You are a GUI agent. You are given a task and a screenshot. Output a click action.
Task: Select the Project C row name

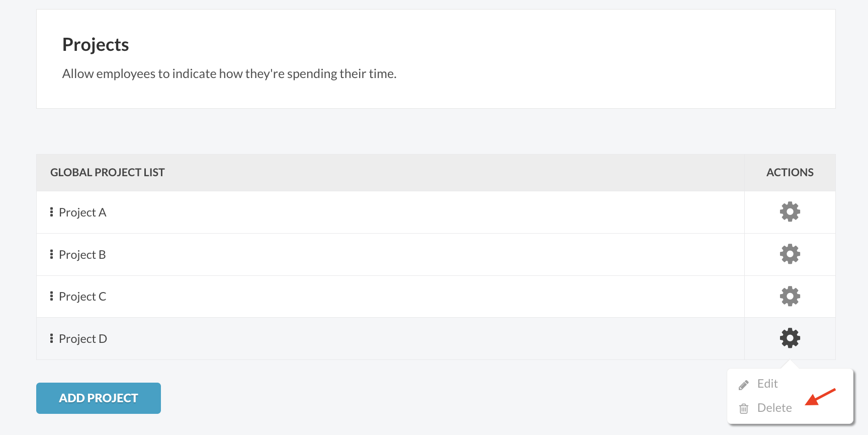click(x=82, y=297)
